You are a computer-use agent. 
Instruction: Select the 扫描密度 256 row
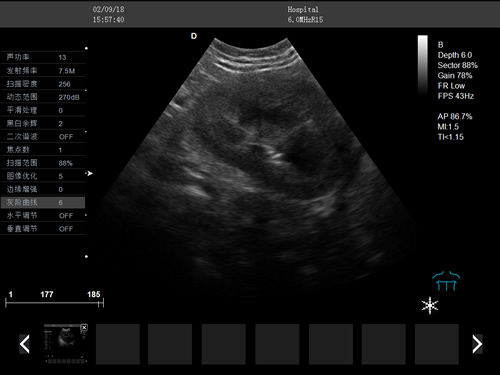(x=43, y=84)
